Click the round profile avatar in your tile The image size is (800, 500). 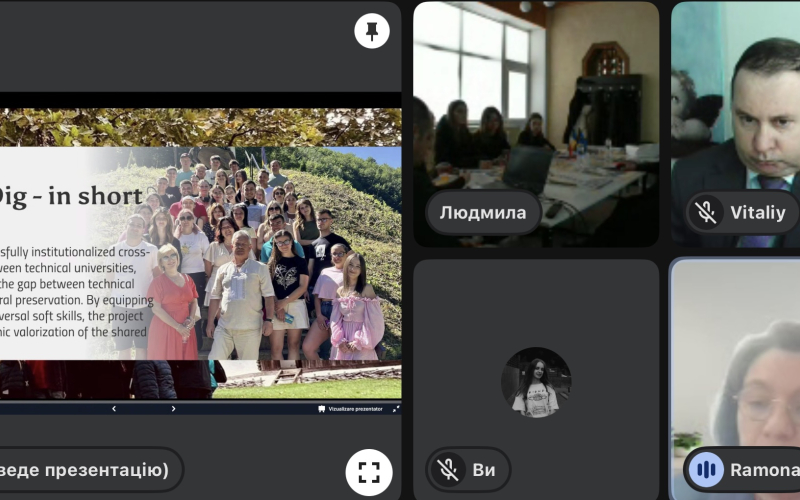click(536, 382)
